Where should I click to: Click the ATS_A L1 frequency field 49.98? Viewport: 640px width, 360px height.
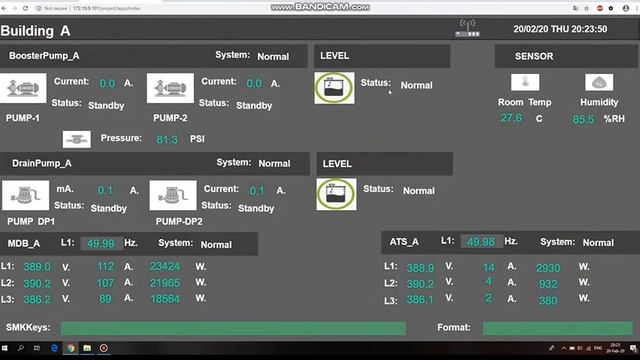tap(481, 242)
